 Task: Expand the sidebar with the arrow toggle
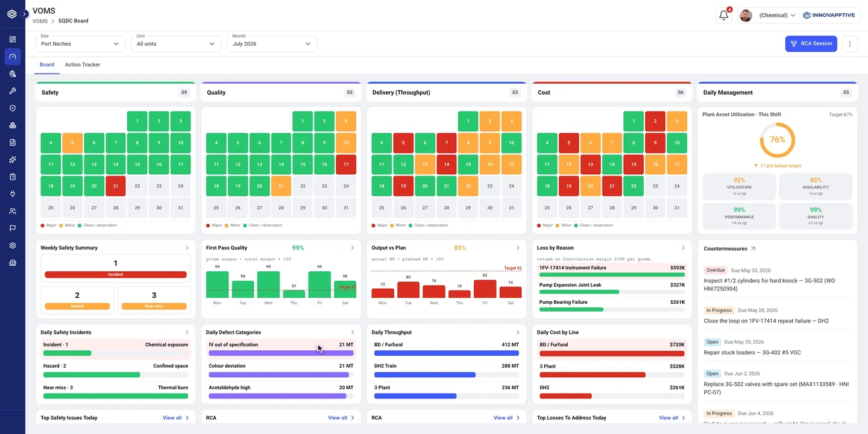pos(25,13)
